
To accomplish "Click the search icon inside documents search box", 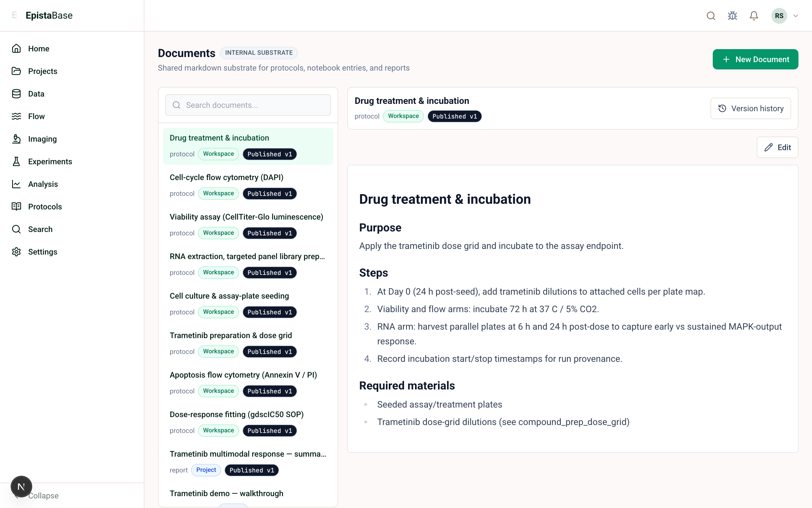I will point(176,105).
